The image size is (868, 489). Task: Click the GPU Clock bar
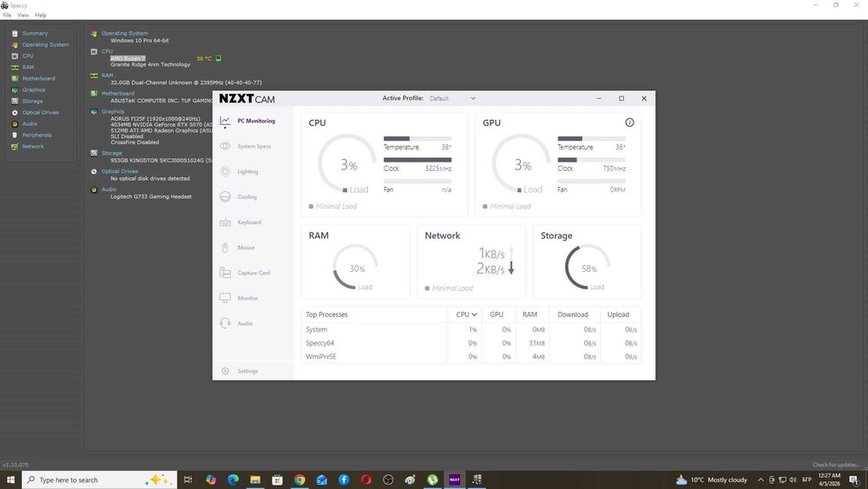coord(592,160)
